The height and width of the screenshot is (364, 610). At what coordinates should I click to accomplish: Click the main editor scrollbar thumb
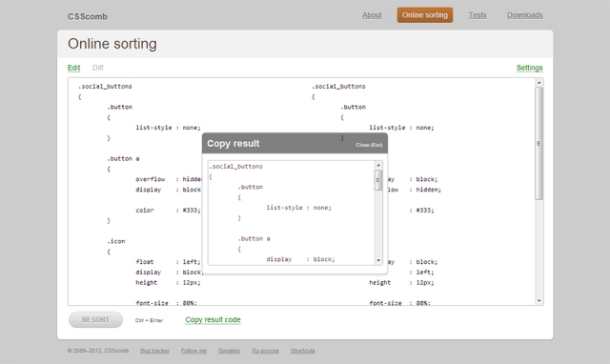[539, 144]
